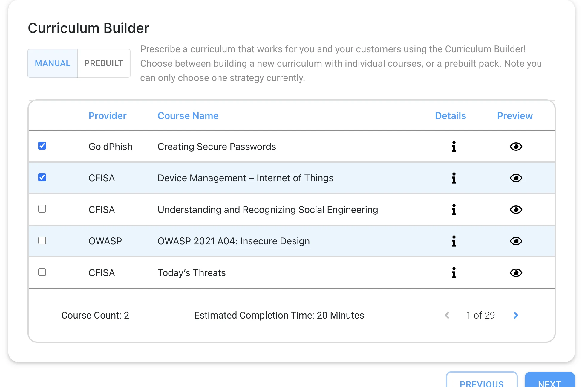Select the Manual curriculum tab
The image size is (588, 387).
click(x=53, y=63)
